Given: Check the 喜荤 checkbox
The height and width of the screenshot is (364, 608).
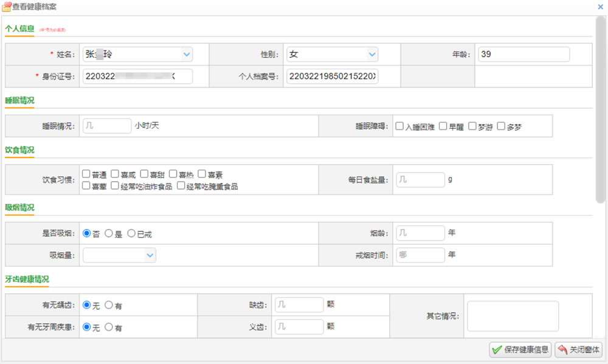Looking at the screenshot, I should [86, 186].
